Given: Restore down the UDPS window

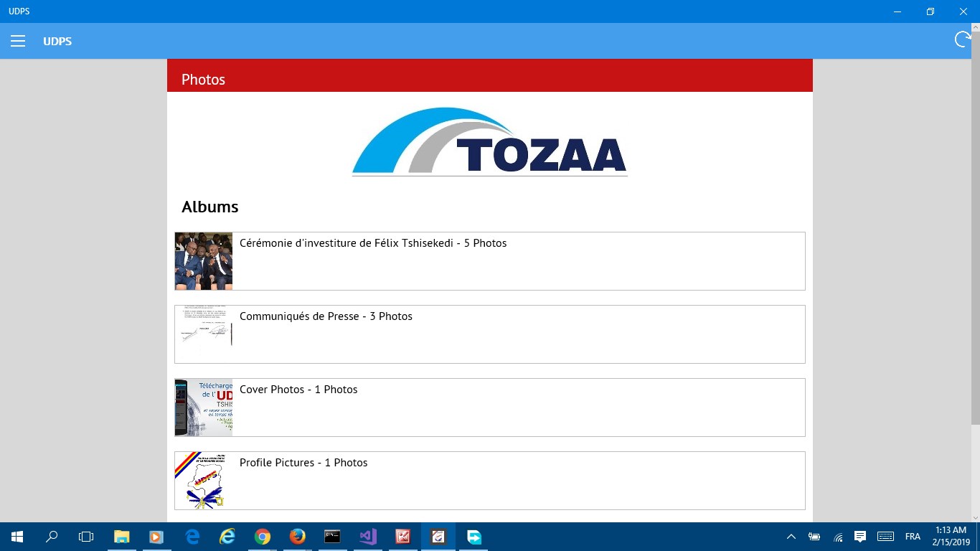Looking at the screenshot, I should (x=930, y=11).
